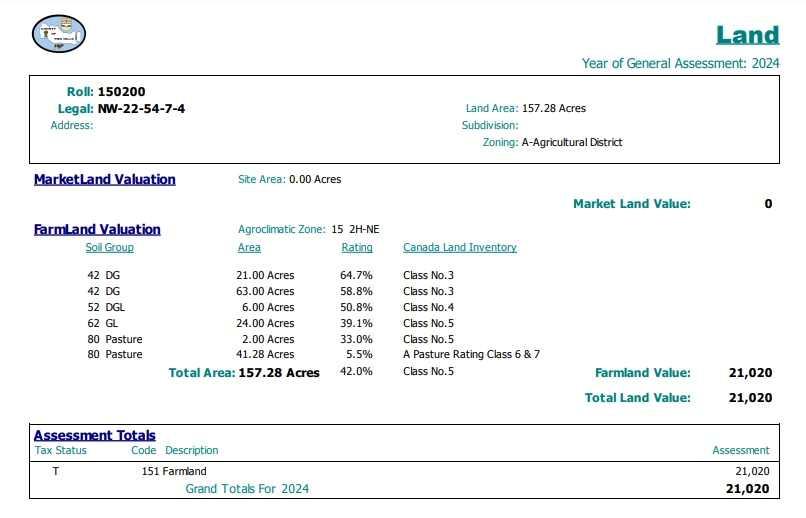Select legal description NW-22-54-7-4
The height and width of the screenshot is (518, 806).
(141, 109)
